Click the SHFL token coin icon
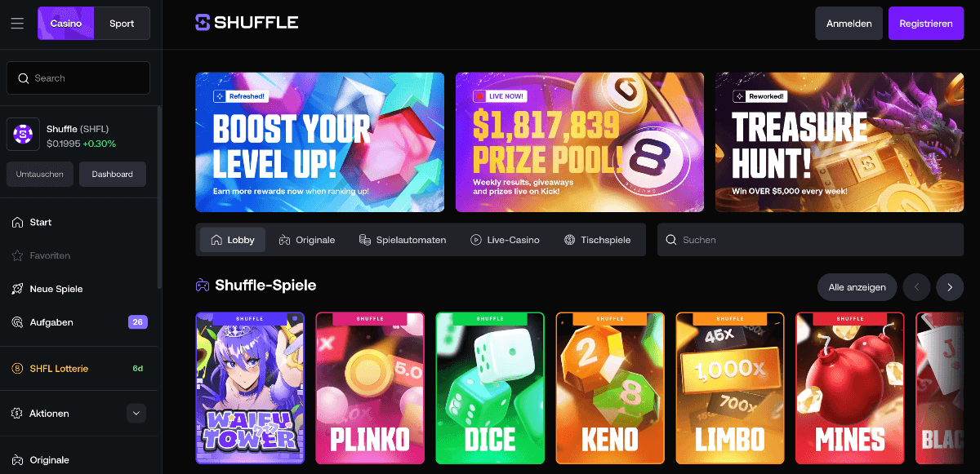The width and height of the screenshot is (980, 474). (23, 135)
